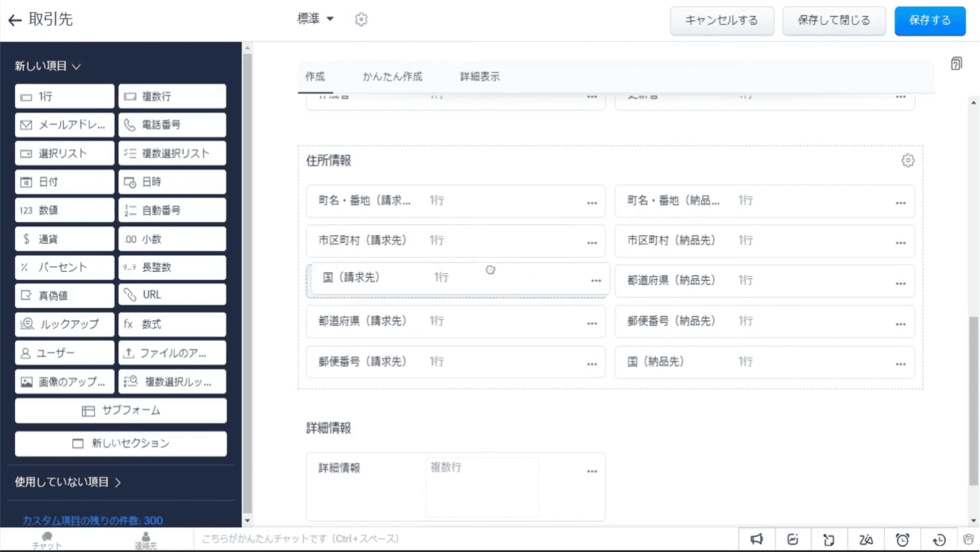
Task: Collapse the 新しい項目 section
Action: click(x=47, y=66)
